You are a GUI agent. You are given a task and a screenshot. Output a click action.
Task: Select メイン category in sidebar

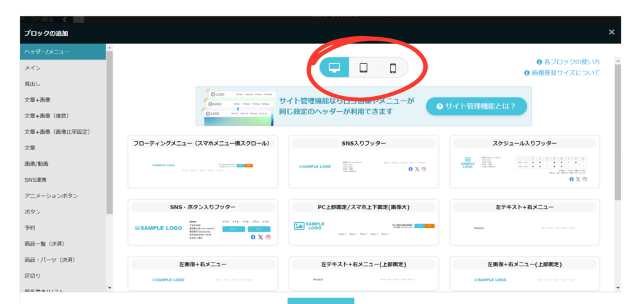tap(34, 67)
